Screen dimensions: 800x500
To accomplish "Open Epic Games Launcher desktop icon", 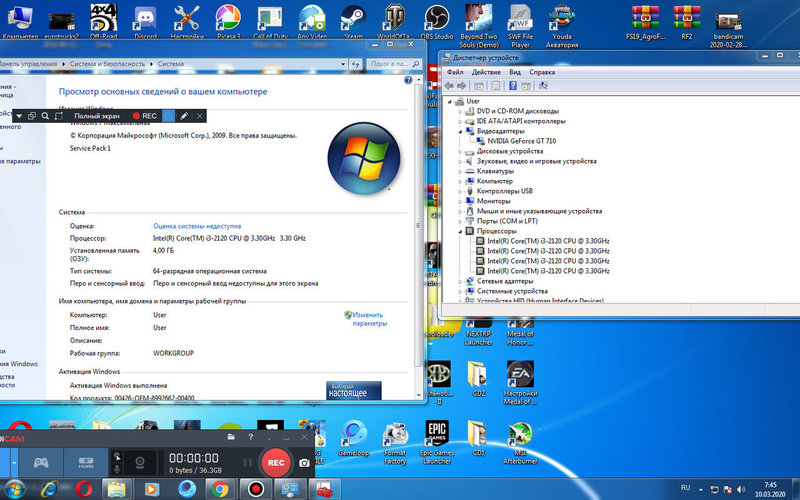I will point(437,442).
